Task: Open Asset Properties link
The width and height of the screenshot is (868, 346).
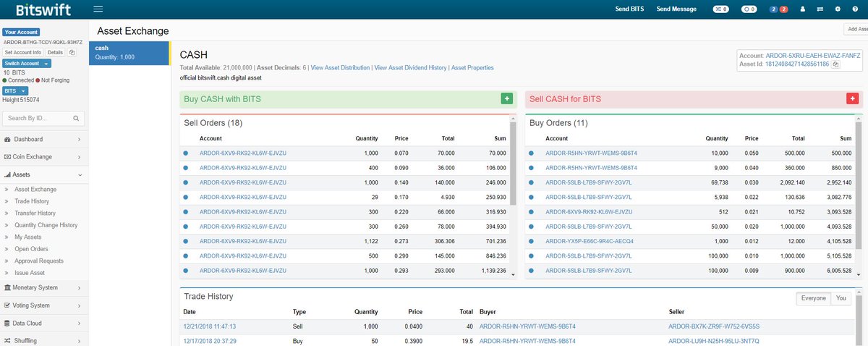Action: coord(472,67)
